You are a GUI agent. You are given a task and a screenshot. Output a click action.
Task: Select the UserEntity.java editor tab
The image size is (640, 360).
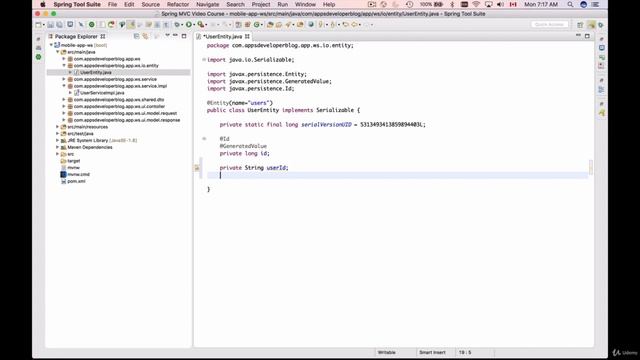(223, 36)
